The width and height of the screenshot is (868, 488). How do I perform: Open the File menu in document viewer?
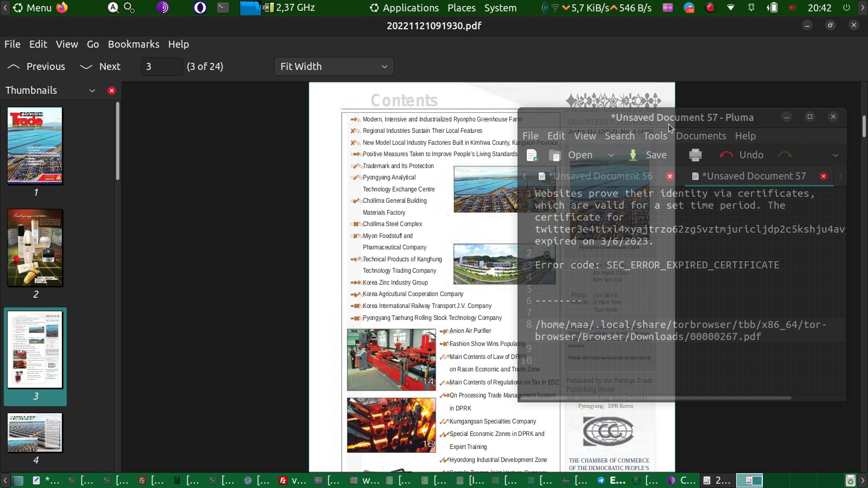(12, 44)
